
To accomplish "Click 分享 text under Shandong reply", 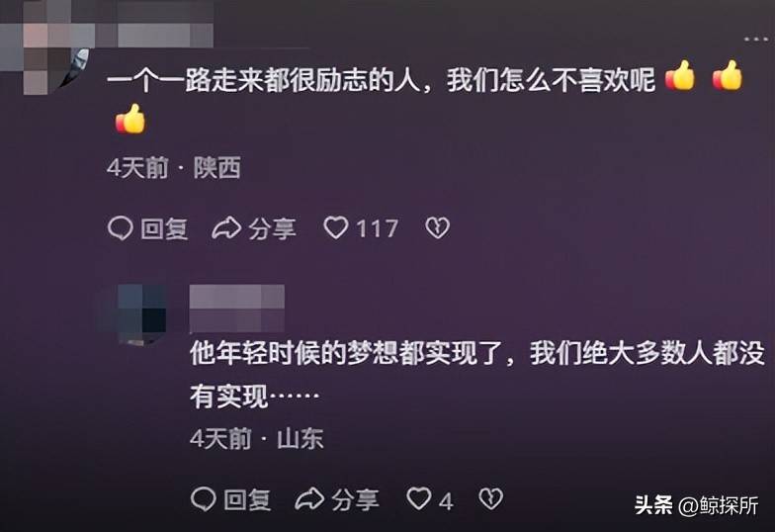I will tap(355, 499).
